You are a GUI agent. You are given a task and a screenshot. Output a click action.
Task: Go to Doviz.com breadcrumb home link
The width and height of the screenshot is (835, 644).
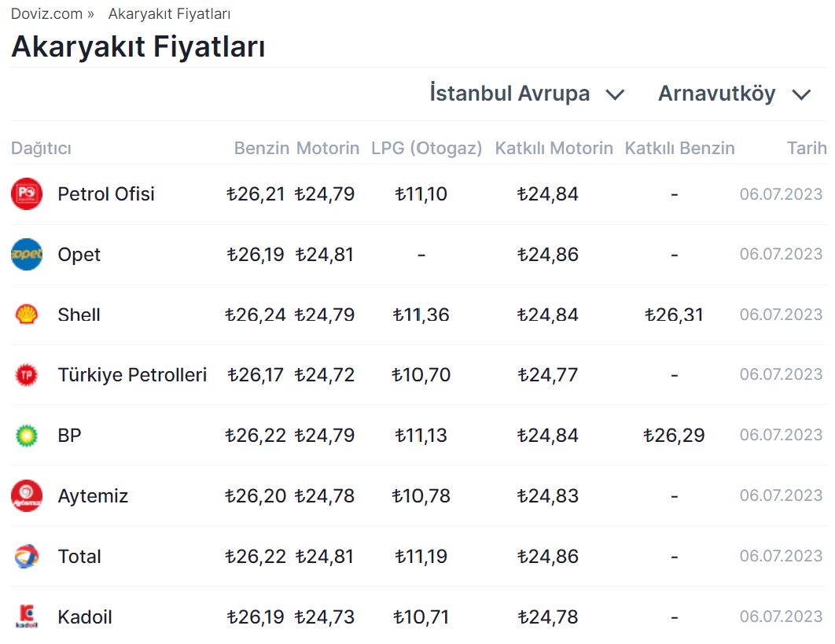coord(46,14)
